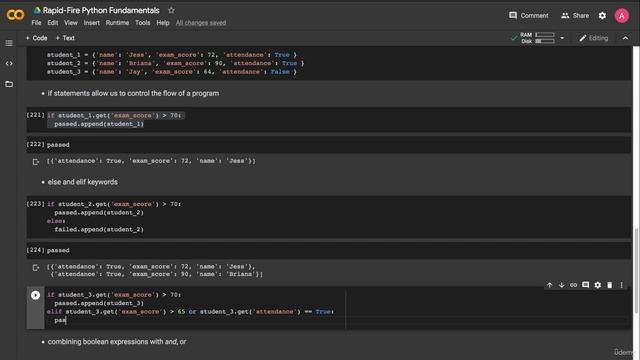Image resolution: width=640 pixels, height=360 pixels.
Task: Click the elif line in the active cell
Action: [191, 312]
